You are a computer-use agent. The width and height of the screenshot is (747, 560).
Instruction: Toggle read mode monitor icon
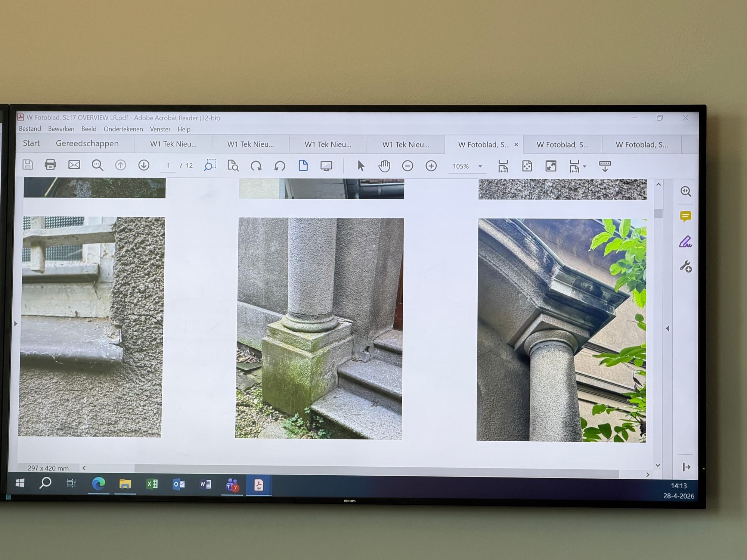[326, 166]
